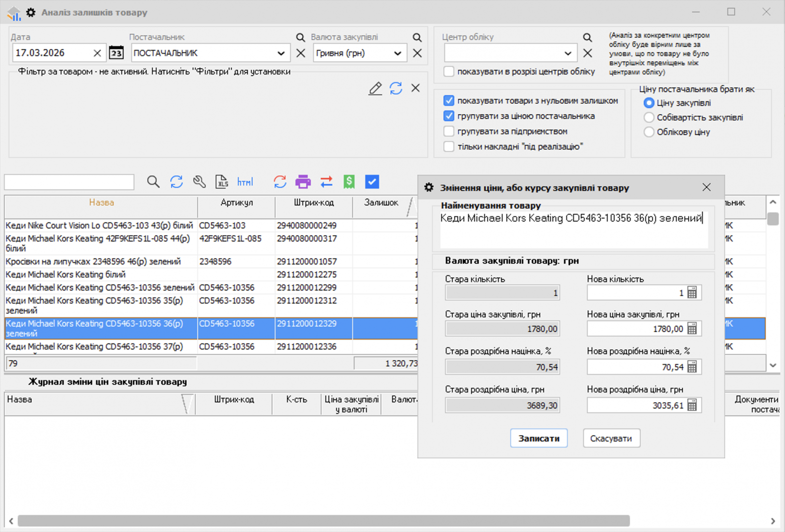The width and height of the screenshot is (785, 532).
Task: Click the wrench settings icon on the toolbar
Action: pyautogui.click(x=199, y=181)
